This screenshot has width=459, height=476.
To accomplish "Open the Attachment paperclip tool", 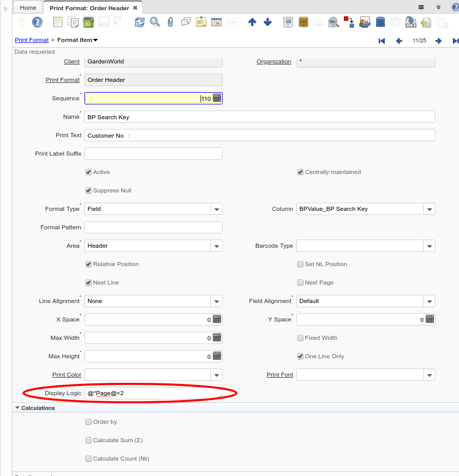I will coord(170,23).
